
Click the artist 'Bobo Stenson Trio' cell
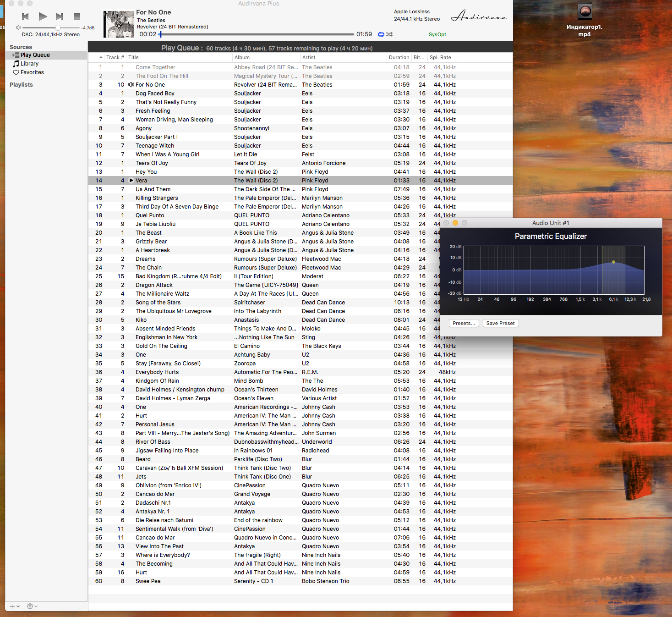(x=326, y=581)
